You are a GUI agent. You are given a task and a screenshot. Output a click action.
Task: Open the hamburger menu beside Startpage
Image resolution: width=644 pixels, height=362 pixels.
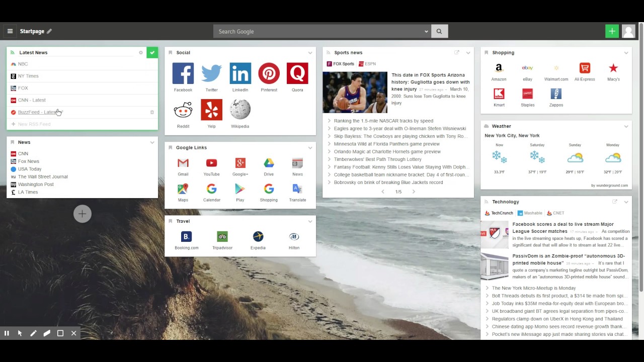[x=10, y=31]
